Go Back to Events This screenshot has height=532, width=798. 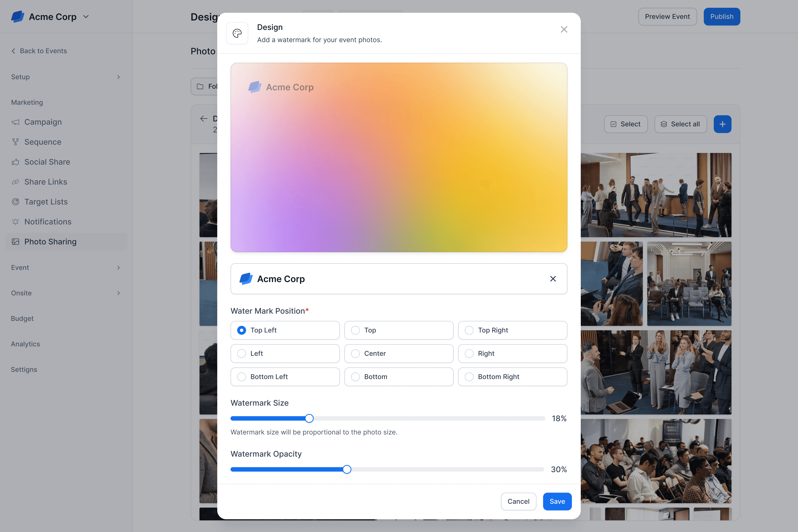click(39, 51)
